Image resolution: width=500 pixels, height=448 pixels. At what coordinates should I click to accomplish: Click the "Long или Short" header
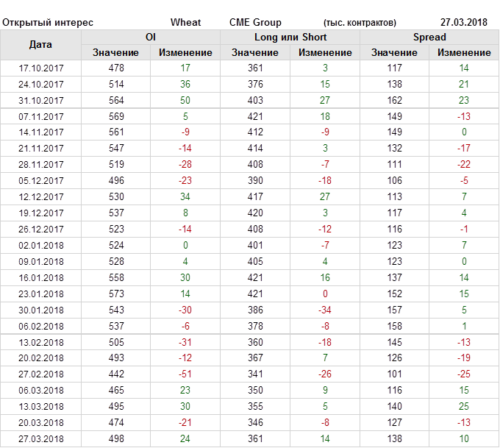[x=290, y=37]
